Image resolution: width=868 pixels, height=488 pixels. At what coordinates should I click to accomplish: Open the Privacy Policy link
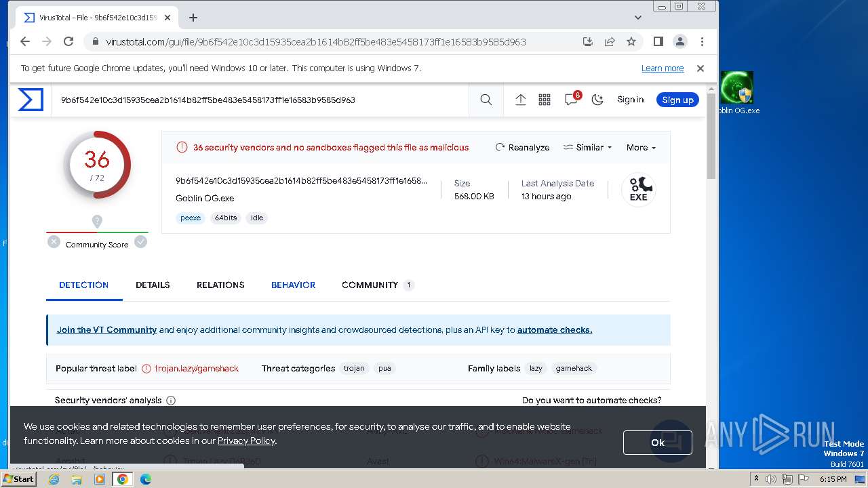[246, 441]
